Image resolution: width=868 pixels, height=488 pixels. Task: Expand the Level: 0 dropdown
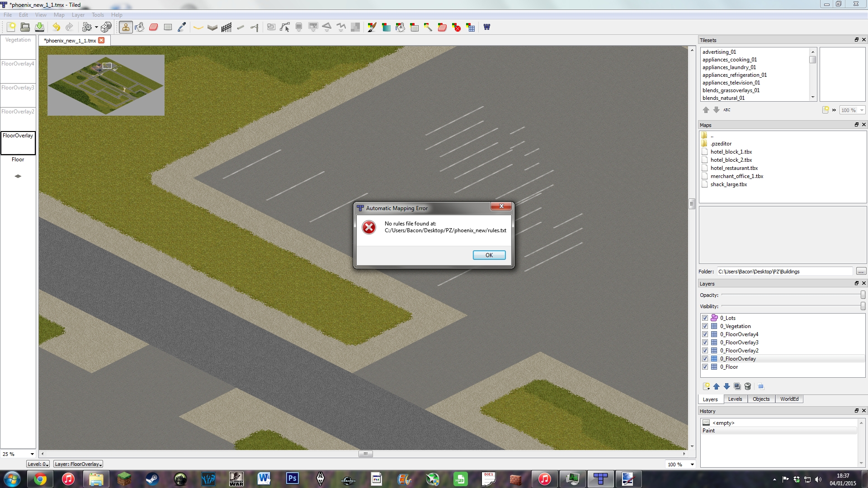38,464
